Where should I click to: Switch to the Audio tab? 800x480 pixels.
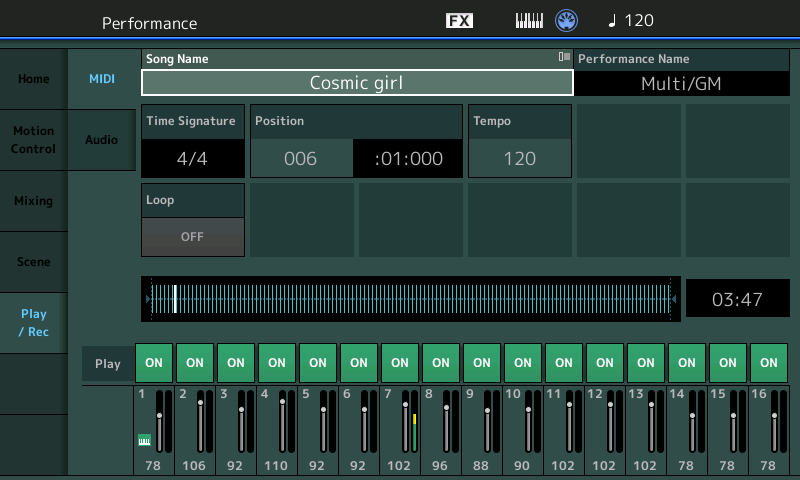point(101,140)
